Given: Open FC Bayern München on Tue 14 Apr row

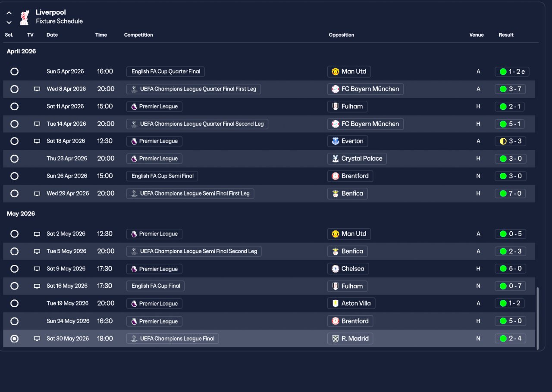Looking at the screenshot, I should point(366,124).
